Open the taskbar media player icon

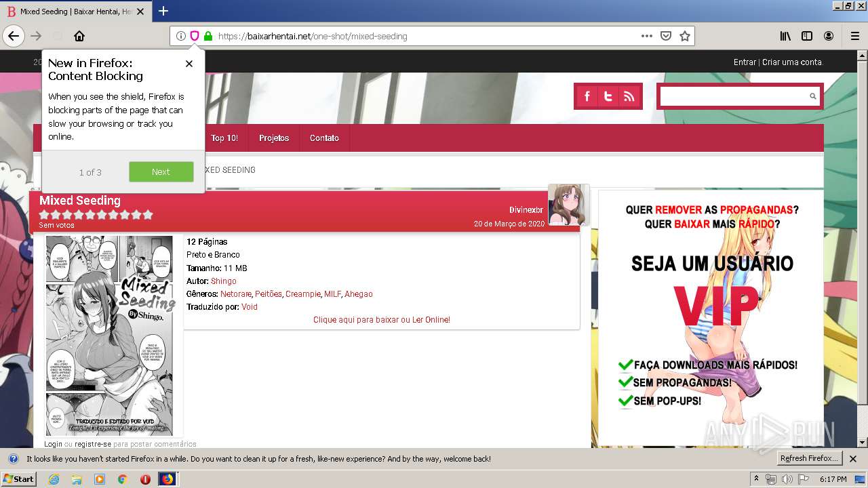coord(100,479)
